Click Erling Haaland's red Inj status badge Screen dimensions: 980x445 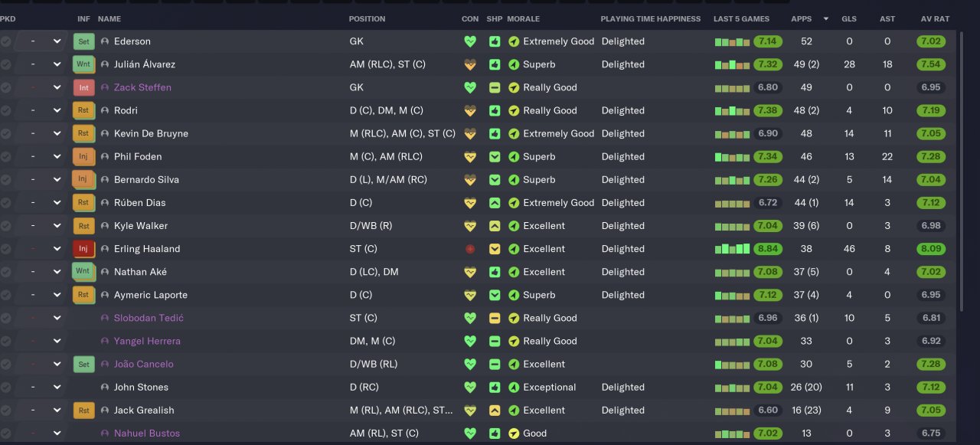83,249
